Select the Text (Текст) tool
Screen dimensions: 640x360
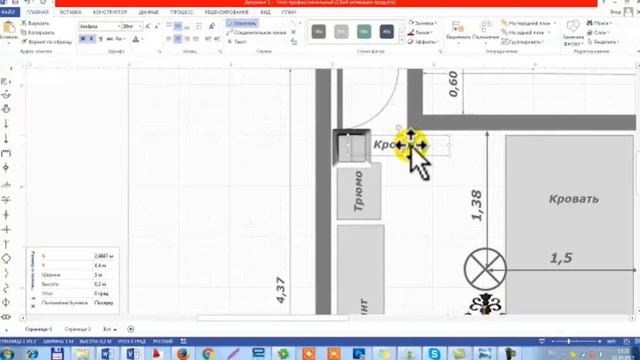pyautogui.click(x=237, y=42)
